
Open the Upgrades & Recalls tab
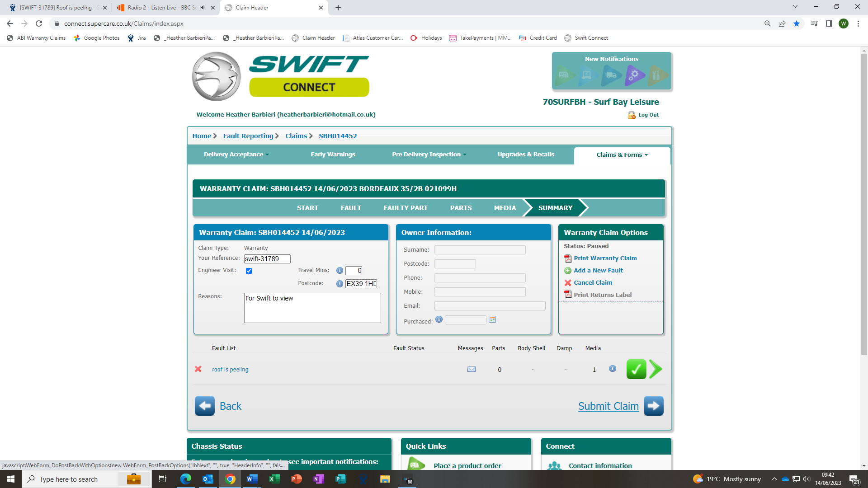click(525, 155)
